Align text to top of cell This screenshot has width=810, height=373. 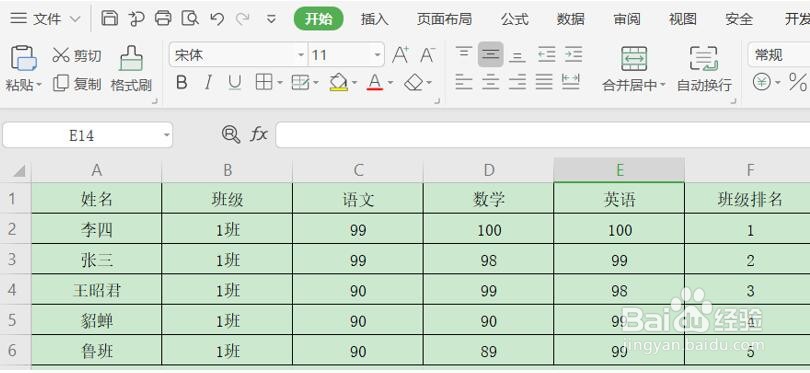464,54
